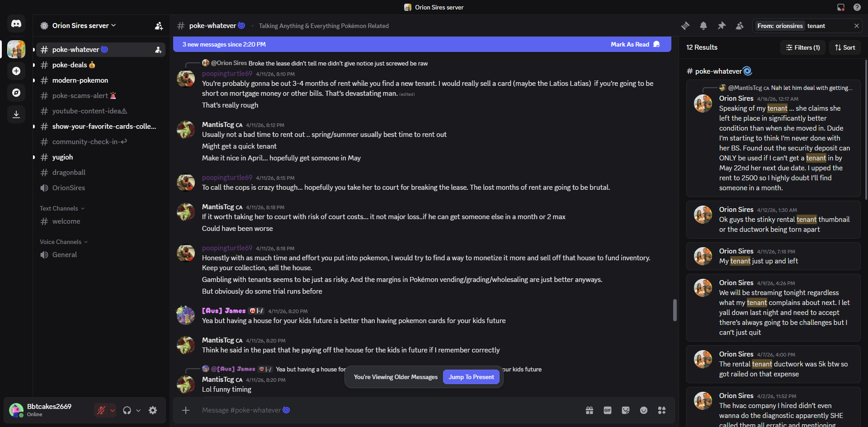
Task: Click poke-whatever heading in search results
Action: (719, 71)
